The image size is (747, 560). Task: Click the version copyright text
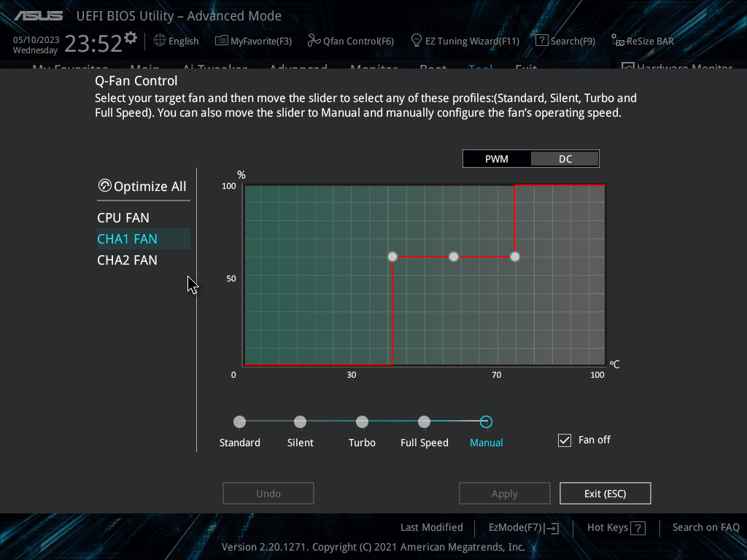pyautogui.click(x=373, y=547)
